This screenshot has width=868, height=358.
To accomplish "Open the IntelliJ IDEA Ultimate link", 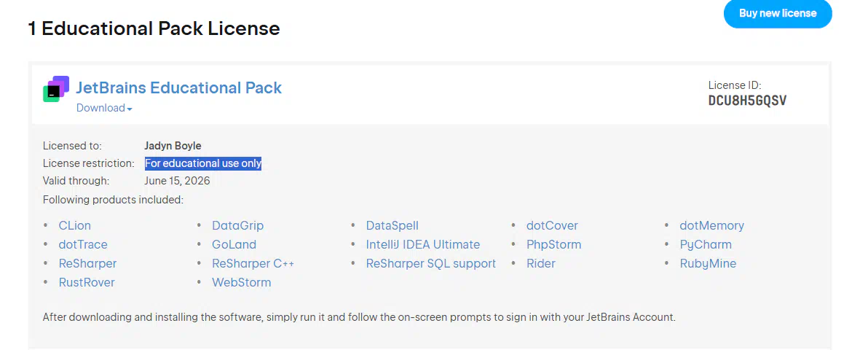I will (423, 244).
